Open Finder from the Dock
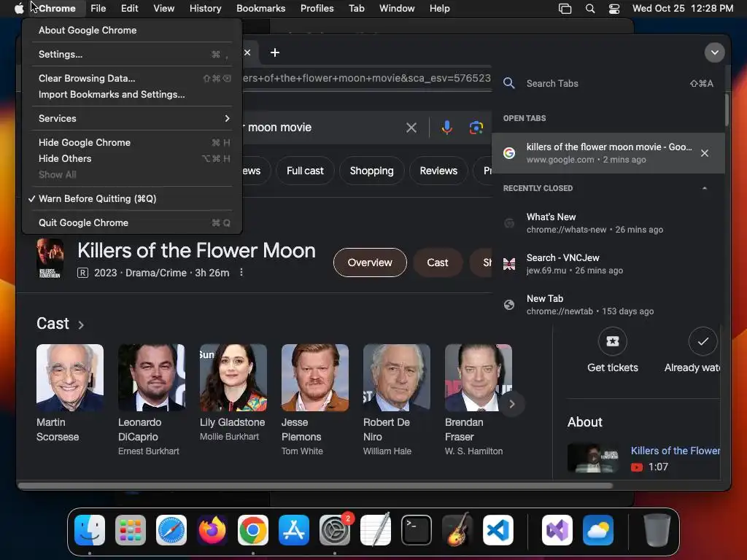 point(90,530)
